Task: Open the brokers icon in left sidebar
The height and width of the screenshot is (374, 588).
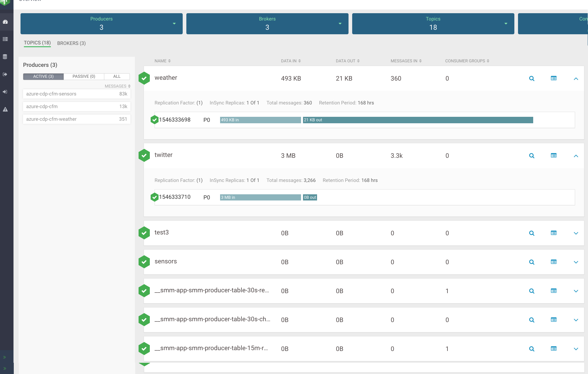Action: 5,39
